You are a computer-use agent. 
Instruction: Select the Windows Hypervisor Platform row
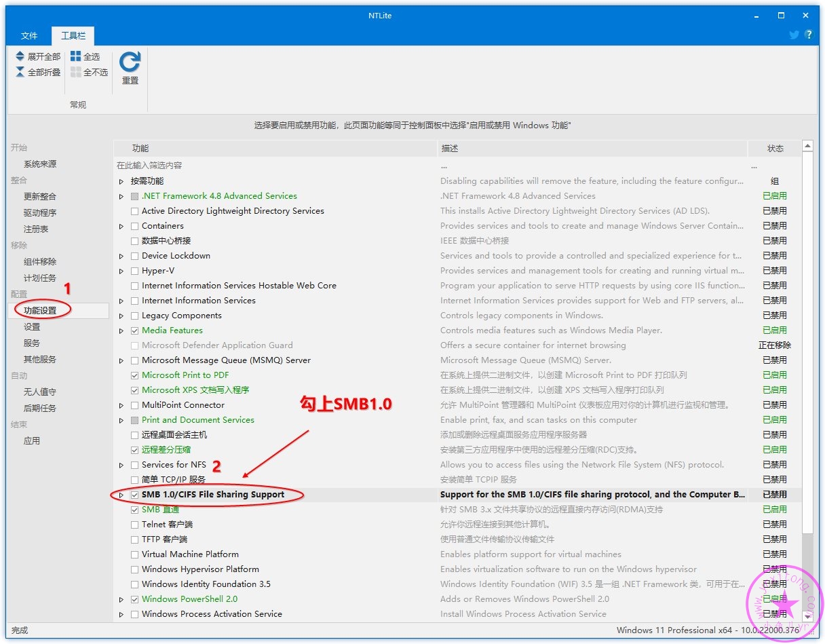click(457, 569)
